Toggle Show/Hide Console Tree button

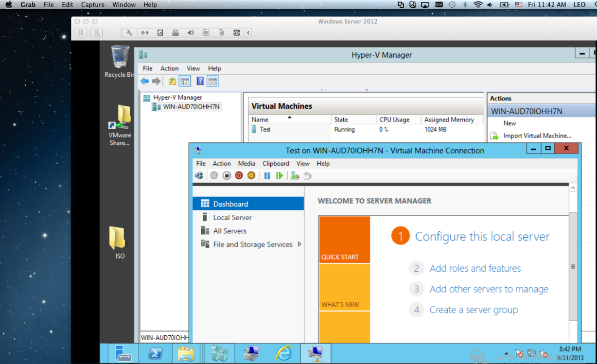click(x=185, y=81)
